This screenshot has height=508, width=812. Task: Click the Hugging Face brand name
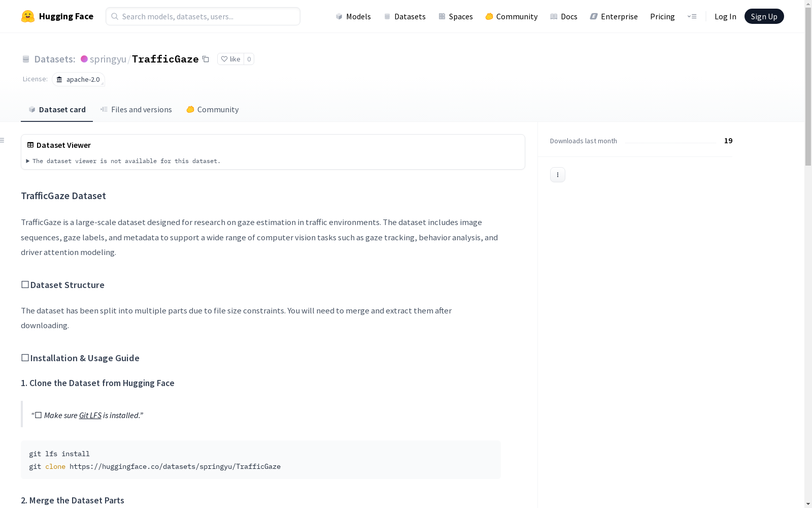(x=66, y=16)
